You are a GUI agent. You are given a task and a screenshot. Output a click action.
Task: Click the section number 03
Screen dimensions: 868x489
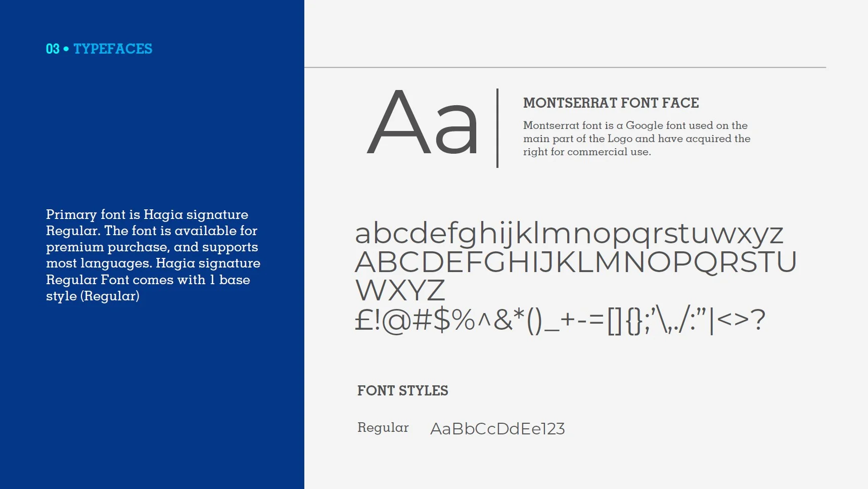(x=53, y=49)
